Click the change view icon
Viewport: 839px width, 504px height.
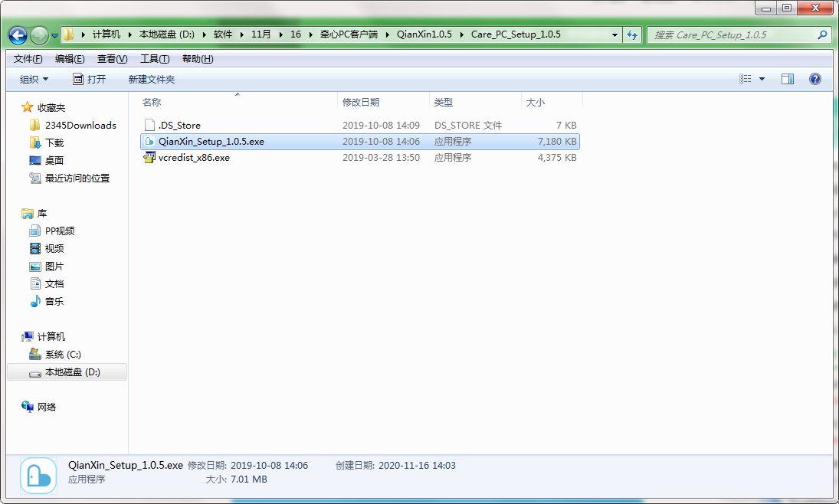tap(745, 79)
